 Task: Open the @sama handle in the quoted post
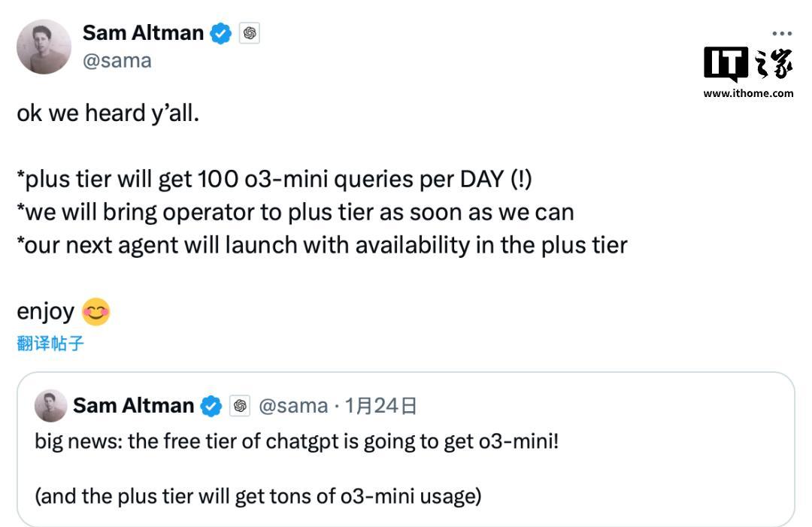pyautogui.click(x=293, y=407)
